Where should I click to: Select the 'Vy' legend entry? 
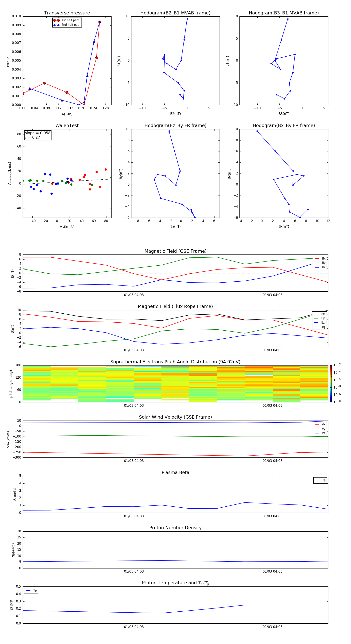(x=320, y=429)
